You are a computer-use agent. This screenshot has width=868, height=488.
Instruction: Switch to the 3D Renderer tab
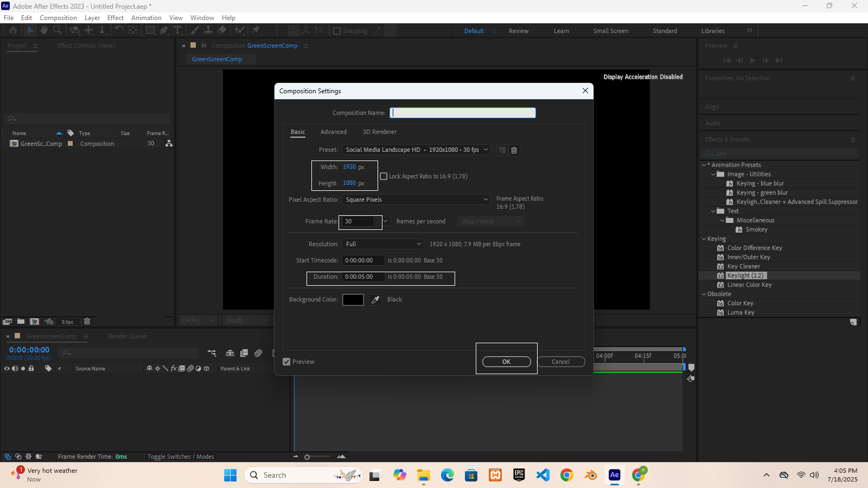(380, 132)
